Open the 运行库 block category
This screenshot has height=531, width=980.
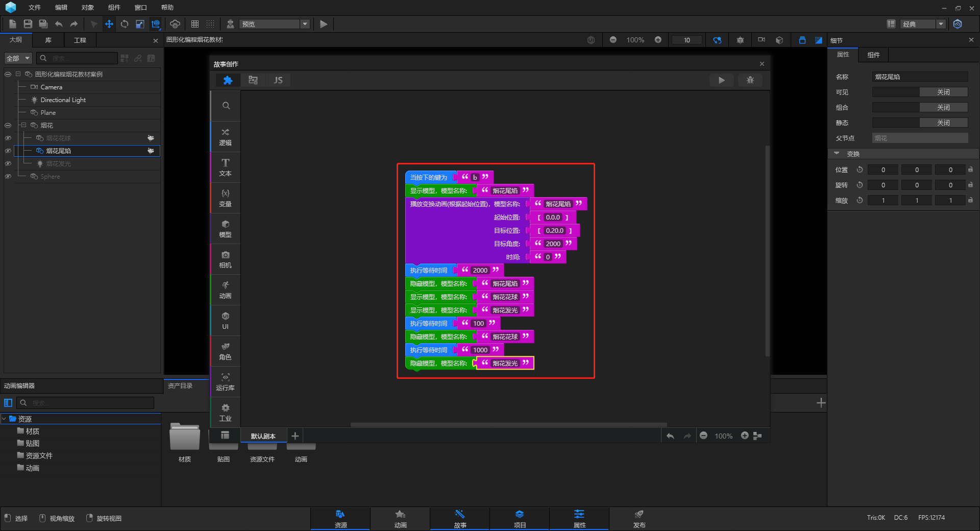(x=225, y=382)
